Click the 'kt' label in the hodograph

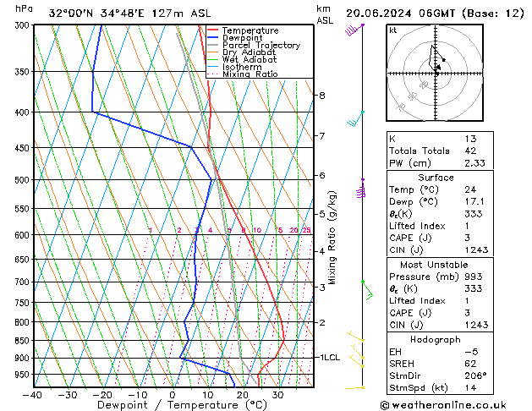tap(393, 30)
